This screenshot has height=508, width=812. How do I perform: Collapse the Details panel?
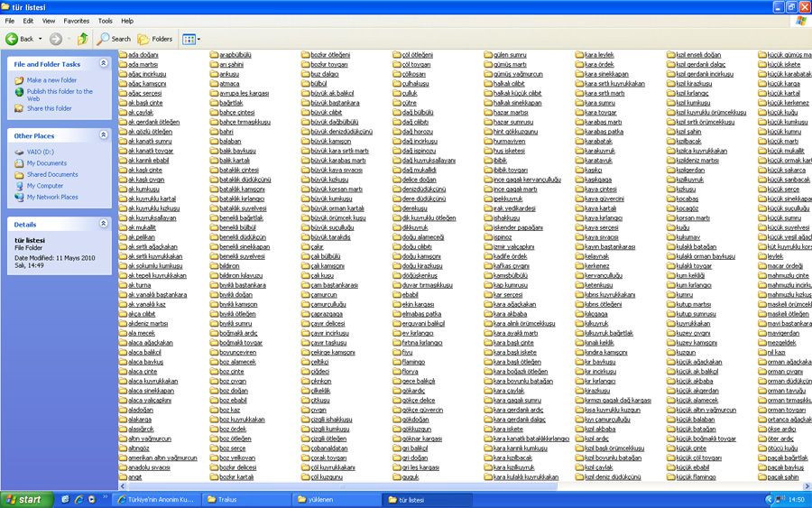tap(103, 224)
